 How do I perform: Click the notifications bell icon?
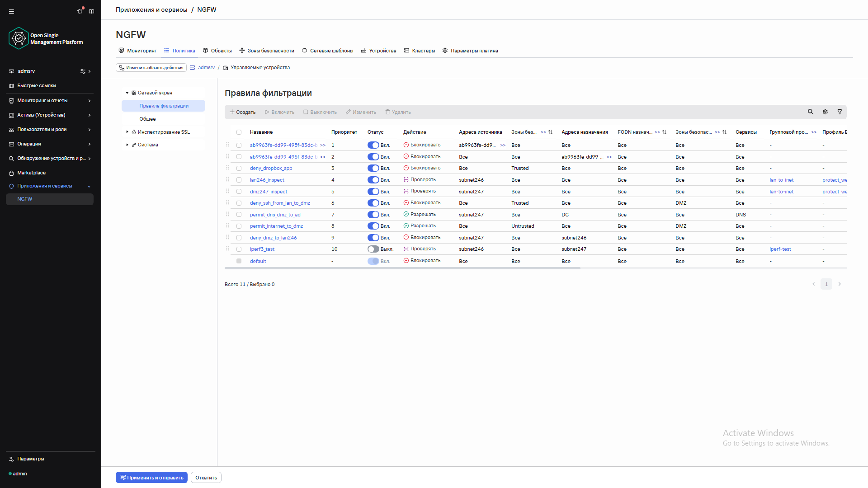click(x=80, y=11)
